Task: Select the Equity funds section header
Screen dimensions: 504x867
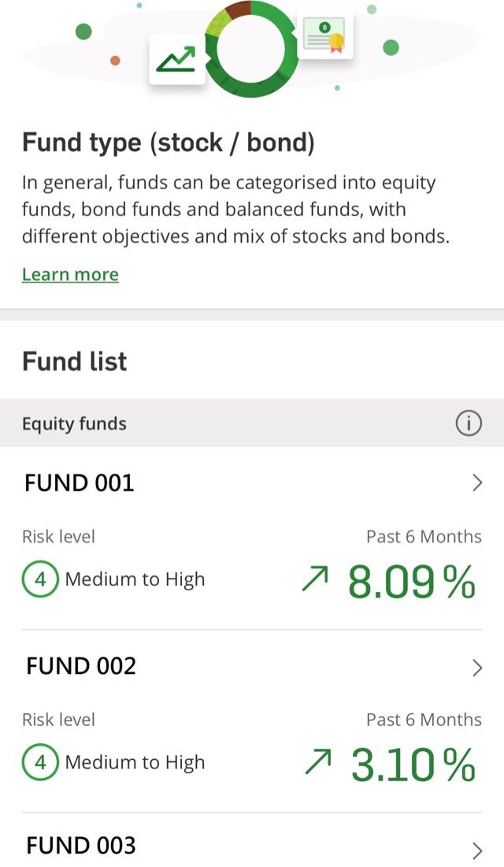Action: (x=74, y=423)
